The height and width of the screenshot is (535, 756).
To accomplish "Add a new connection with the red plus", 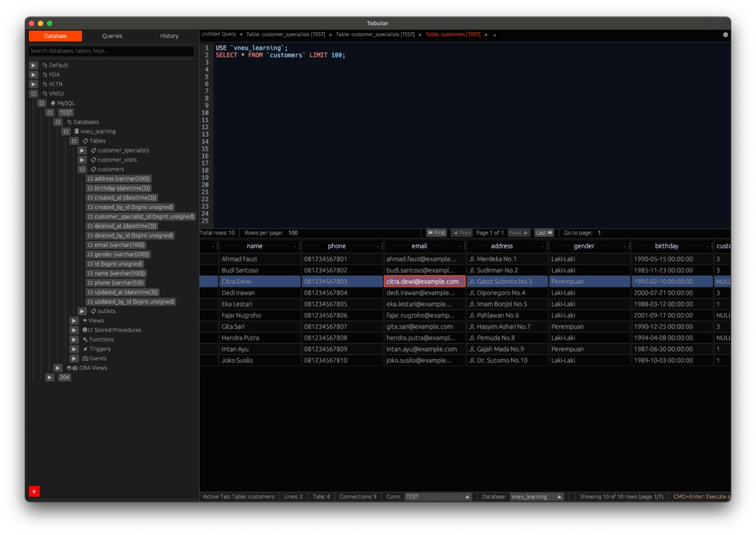I will (34, 491).
